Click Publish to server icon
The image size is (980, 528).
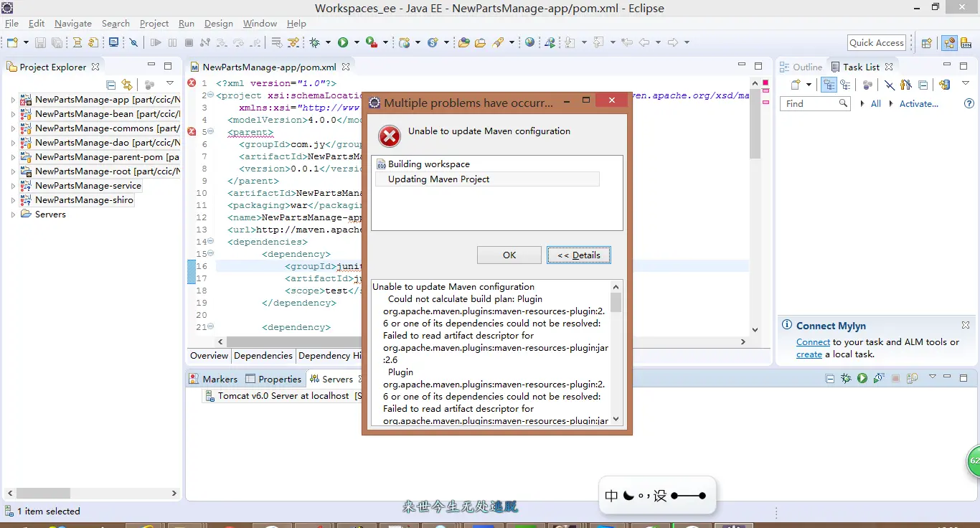tap(912, 378)
